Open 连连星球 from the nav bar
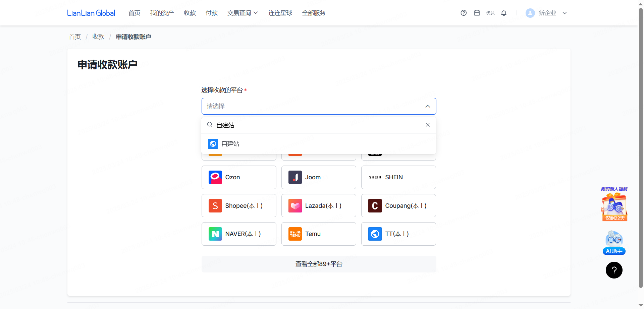 280,13
